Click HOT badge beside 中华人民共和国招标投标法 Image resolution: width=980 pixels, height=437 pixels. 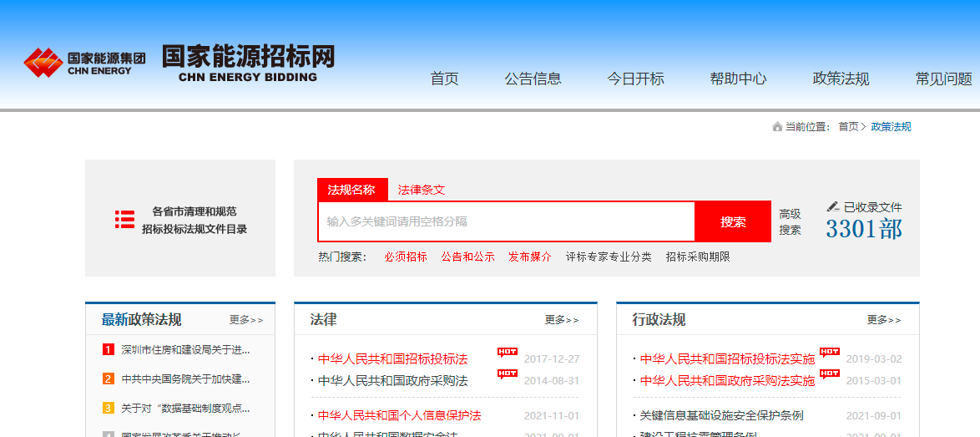point(508,352)
